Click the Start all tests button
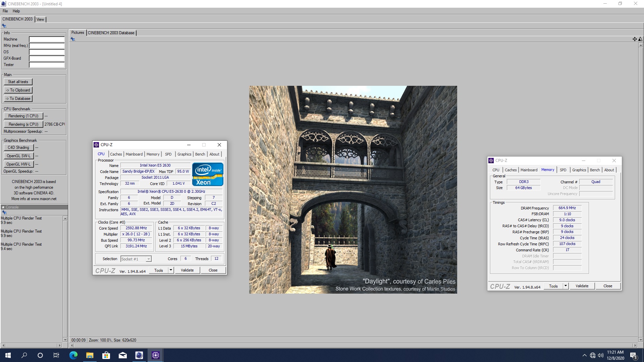The image size is (644, 362). click(18, 82)
